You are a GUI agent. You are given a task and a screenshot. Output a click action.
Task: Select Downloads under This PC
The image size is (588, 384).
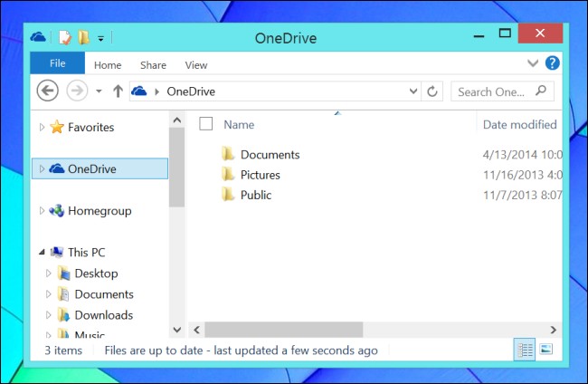(x=104, y=315)
